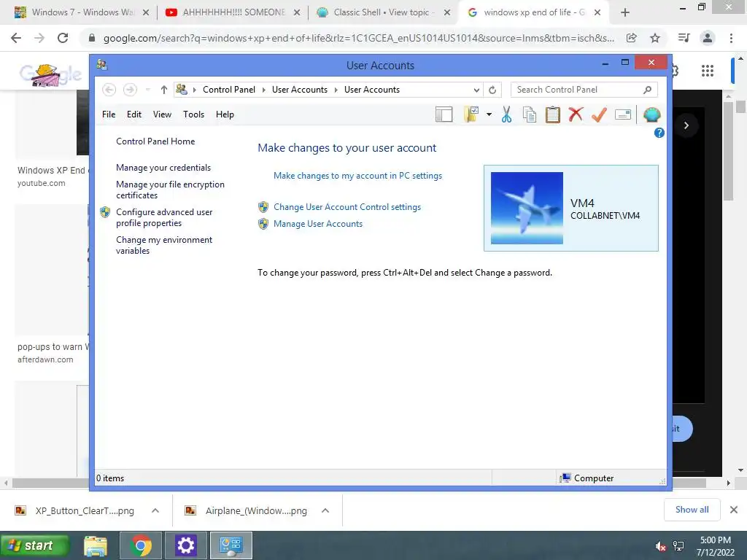Open Airplane_(Window png download options arrow
The width and height of the screenshot is (747, 560).
point(325,510)
